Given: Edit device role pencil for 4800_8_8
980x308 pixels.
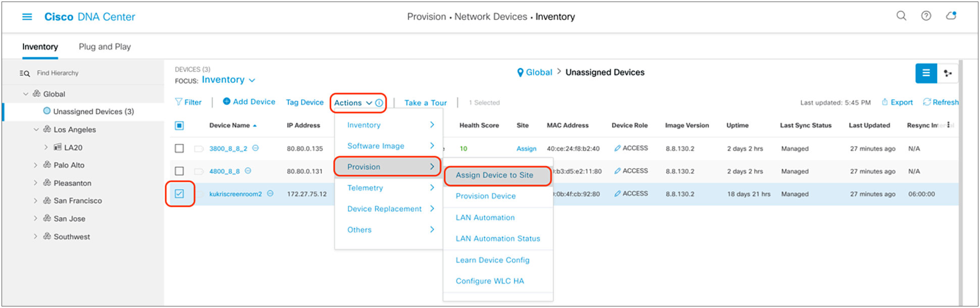Looking at the screenshot, I should click(617, 171).
